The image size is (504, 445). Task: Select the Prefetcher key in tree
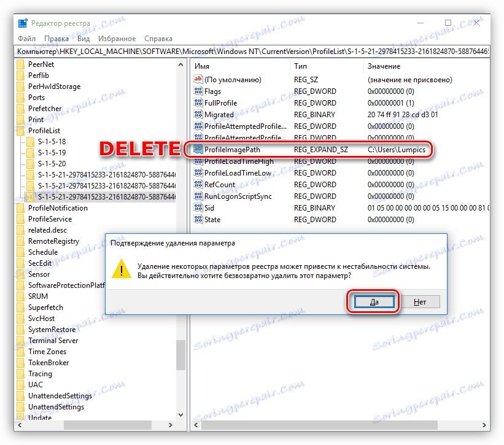click(45, 109)
